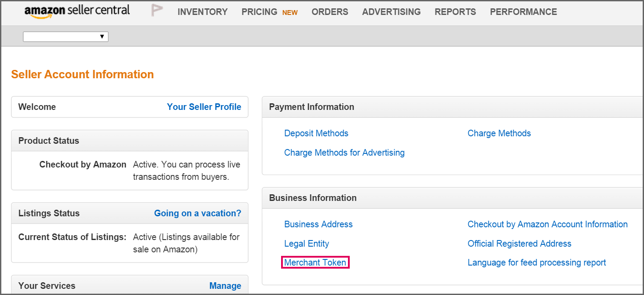Viewport: 644px width, 295px height.
Task: Click the flag icon beside the logo
Action: (x=157, y=11)
